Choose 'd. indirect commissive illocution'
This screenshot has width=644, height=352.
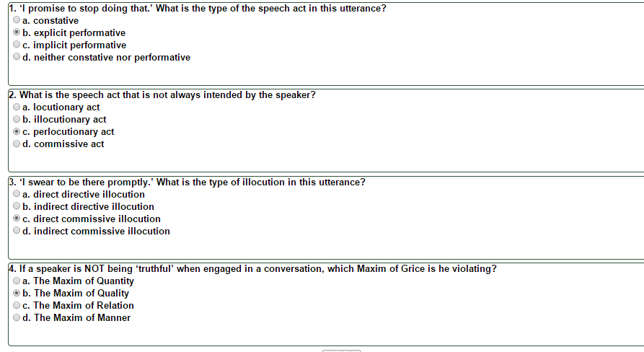[17, 230]
